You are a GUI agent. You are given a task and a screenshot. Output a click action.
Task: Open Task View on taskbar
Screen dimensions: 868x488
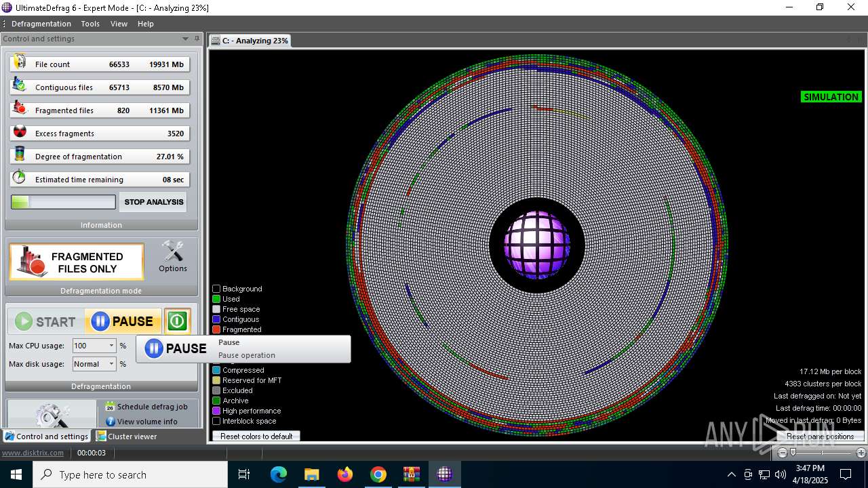tap(244, 474)
